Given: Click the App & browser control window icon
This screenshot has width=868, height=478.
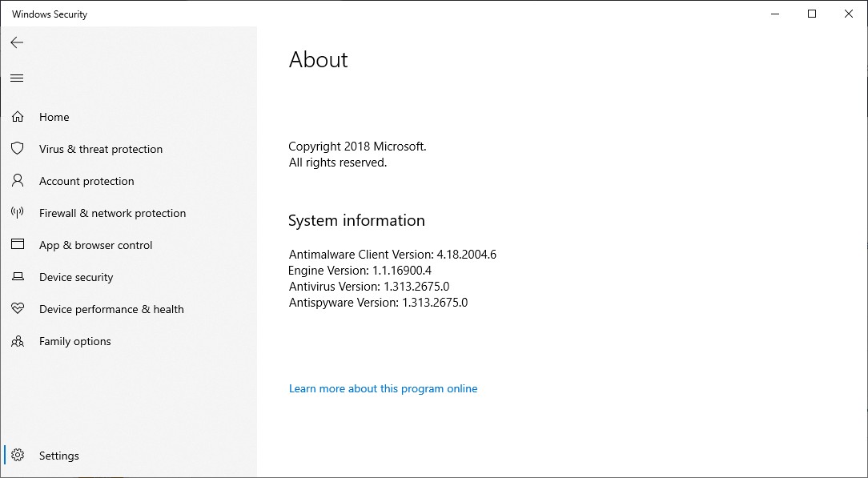Looking at the screenshot, I should click(x=18, y=245).
